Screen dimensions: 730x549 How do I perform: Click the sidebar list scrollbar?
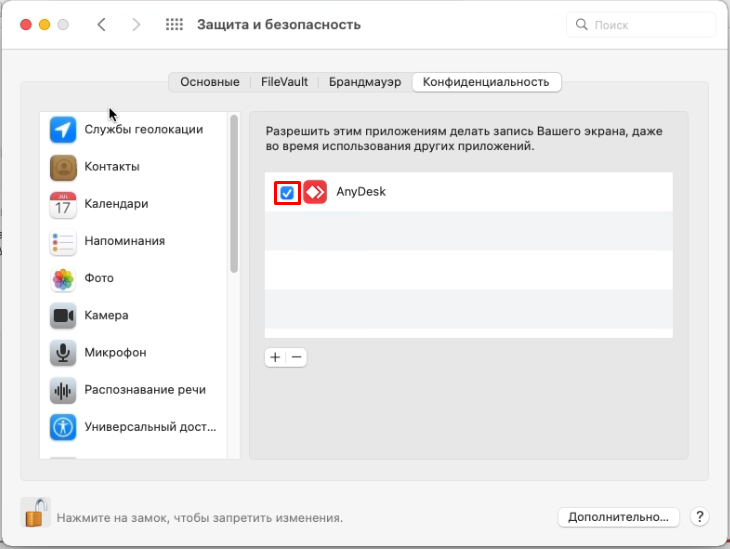click(x=234, y=195)
